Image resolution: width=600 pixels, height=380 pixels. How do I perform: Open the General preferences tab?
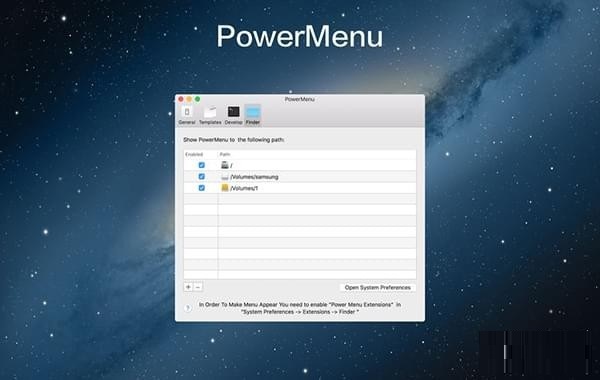click(x=187, y=115)
